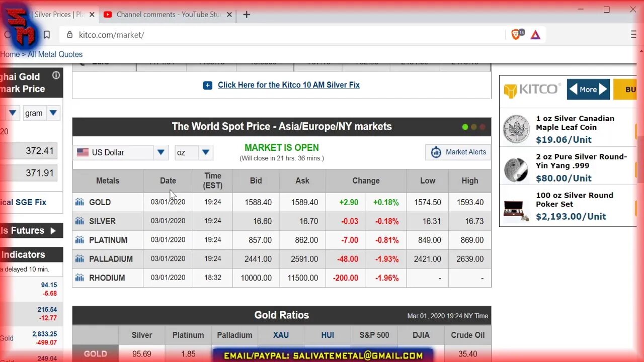Screen dimensions: 644x362
Task: Open the SILVER row chart icon
Action: 79,221
